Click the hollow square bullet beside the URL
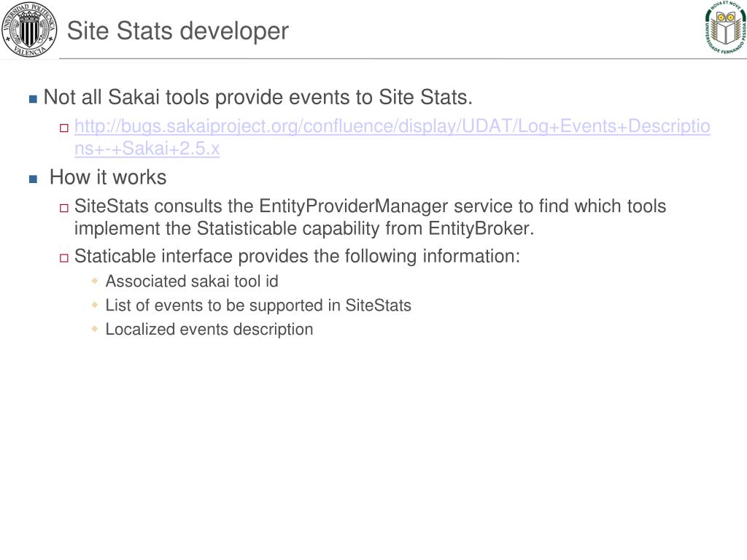The width and height of the screenshot is (747, 560). click(64, 128)
